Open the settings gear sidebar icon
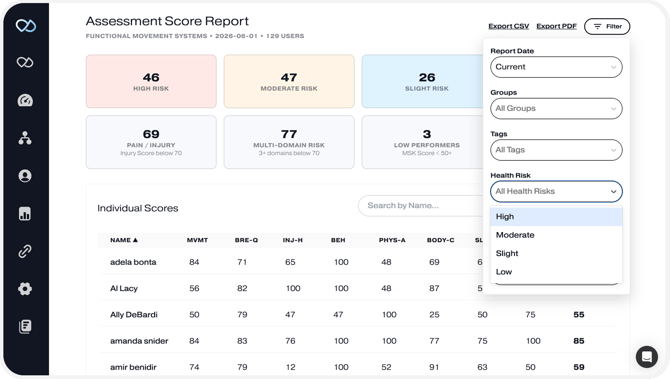This screenshot has height=379, width=670. point(25,289)
